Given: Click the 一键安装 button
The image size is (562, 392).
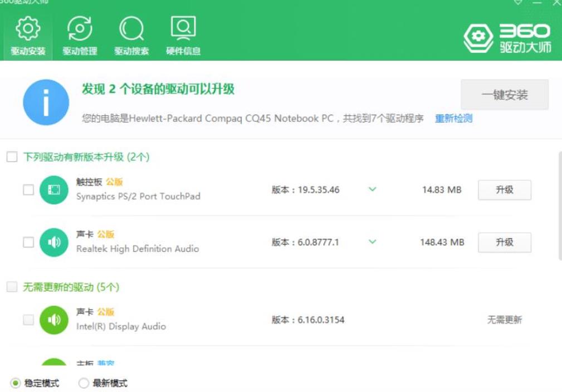Looking at the screenshot, I should 505,95.
